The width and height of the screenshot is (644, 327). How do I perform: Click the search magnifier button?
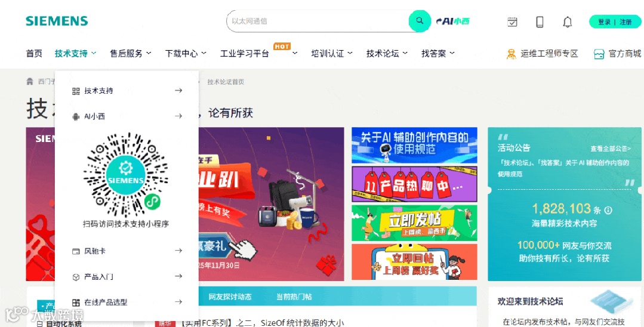tap(420, 21)
